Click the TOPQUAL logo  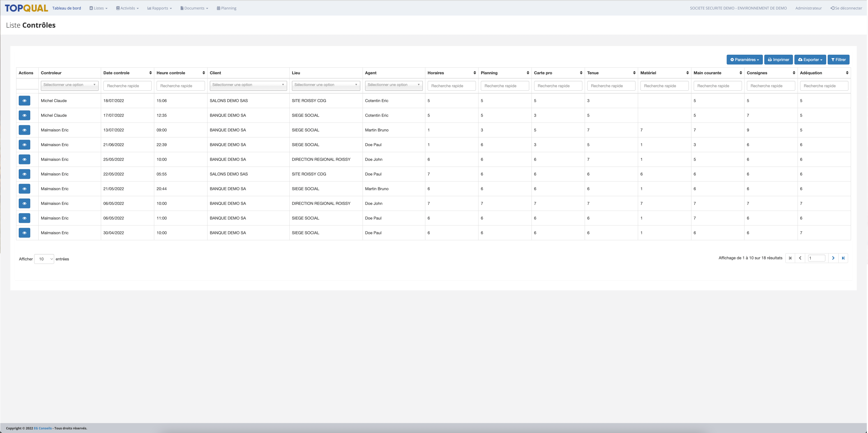pyautogui.click(x=26, y=8)
